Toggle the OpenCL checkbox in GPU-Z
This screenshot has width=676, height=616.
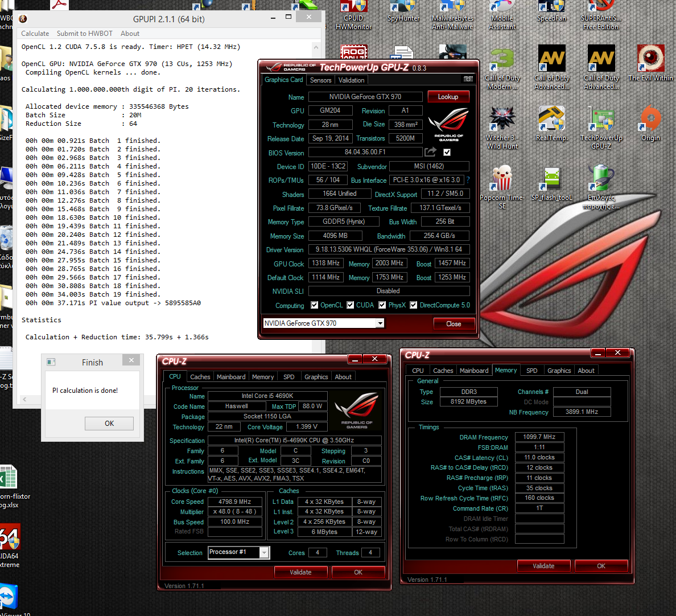[x=314, y=305]
